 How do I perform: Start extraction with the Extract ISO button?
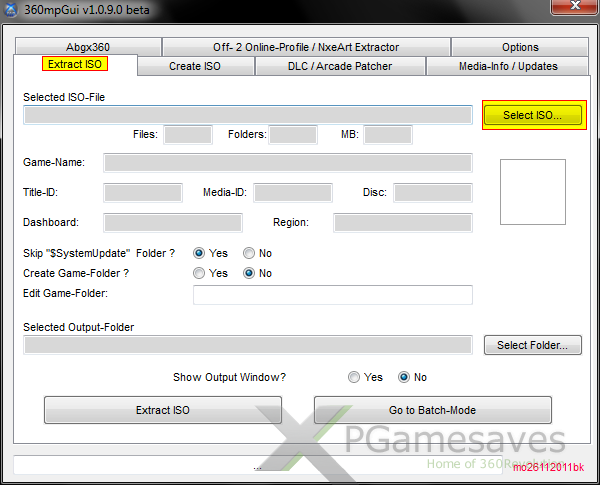(162, 410)
